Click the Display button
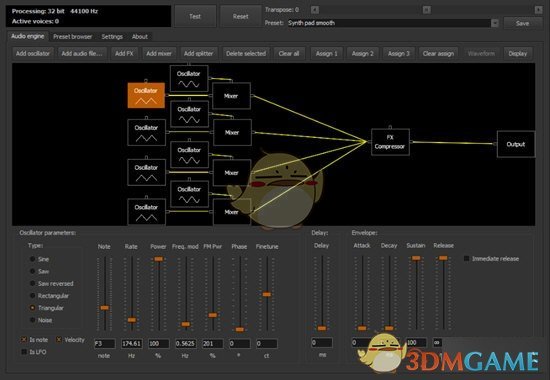Screen dimensions: 550x380 [518, 53]
